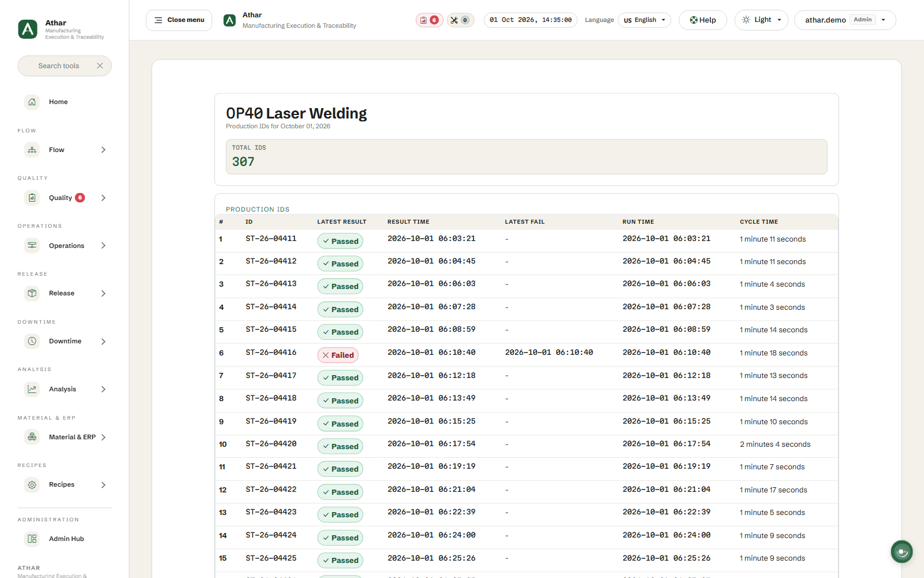Click the Recipes gear icon
The image size is (924, 578).
[32, 484]
